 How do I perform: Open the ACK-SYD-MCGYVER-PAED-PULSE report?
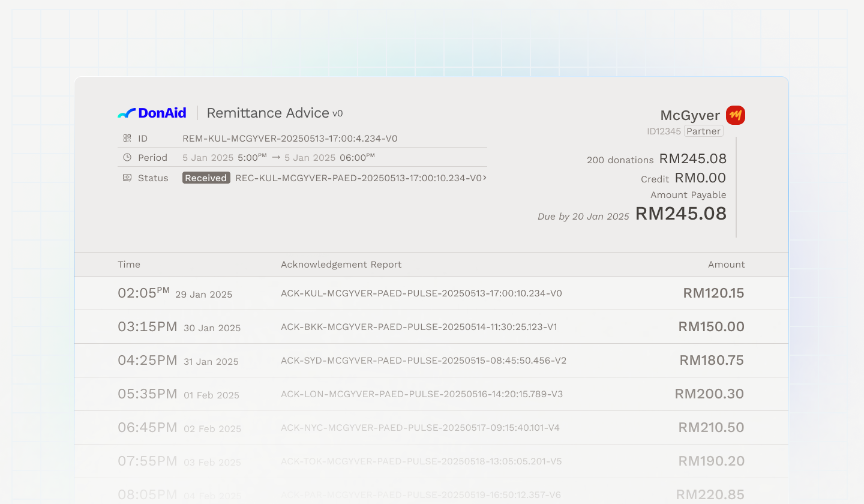point(424,361)
